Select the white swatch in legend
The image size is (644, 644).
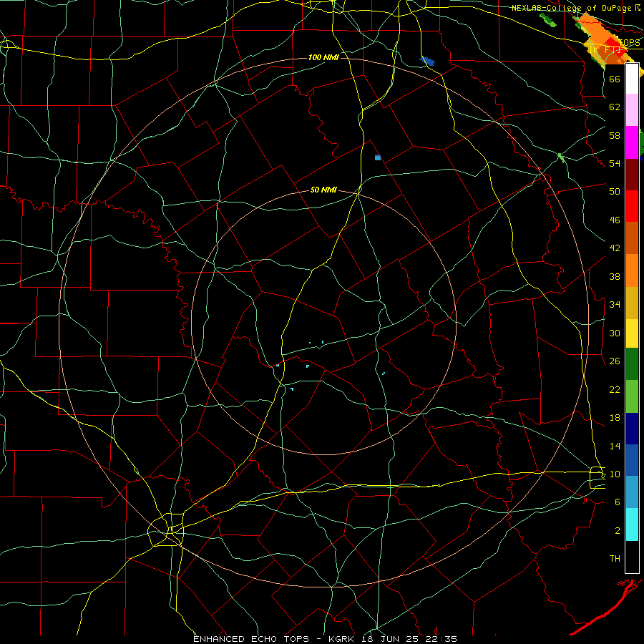pyautogui.click(x=632, y=79)
